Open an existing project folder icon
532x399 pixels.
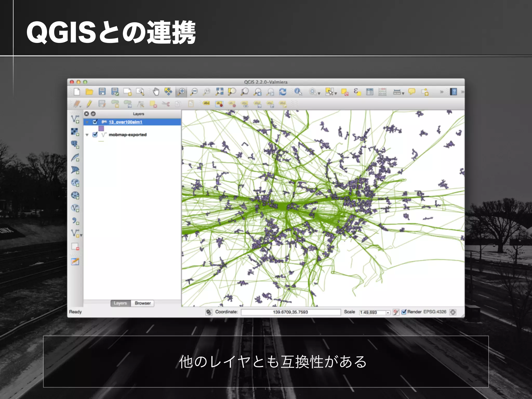click(x=89, y=92)
